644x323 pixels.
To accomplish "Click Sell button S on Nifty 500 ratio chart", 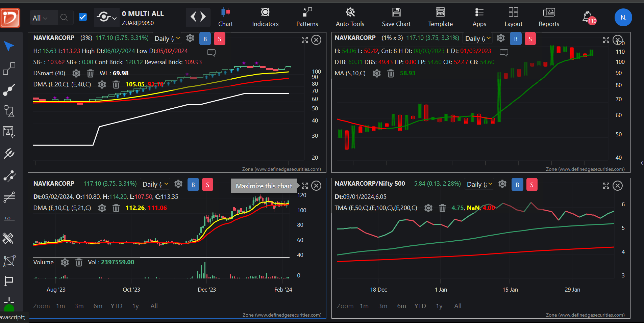I will (x=532, y=185).
